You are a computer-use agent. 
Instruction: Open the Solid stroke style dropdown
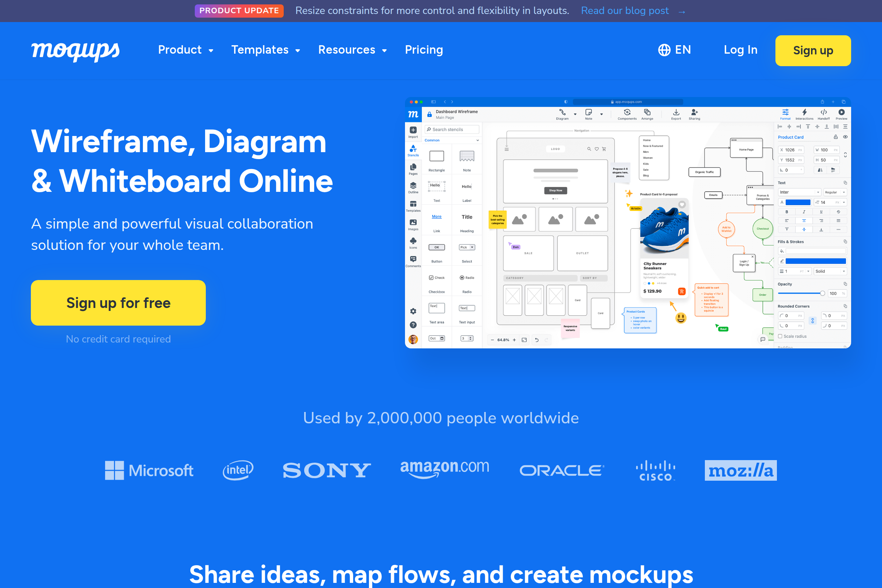[x=831, y=271]
